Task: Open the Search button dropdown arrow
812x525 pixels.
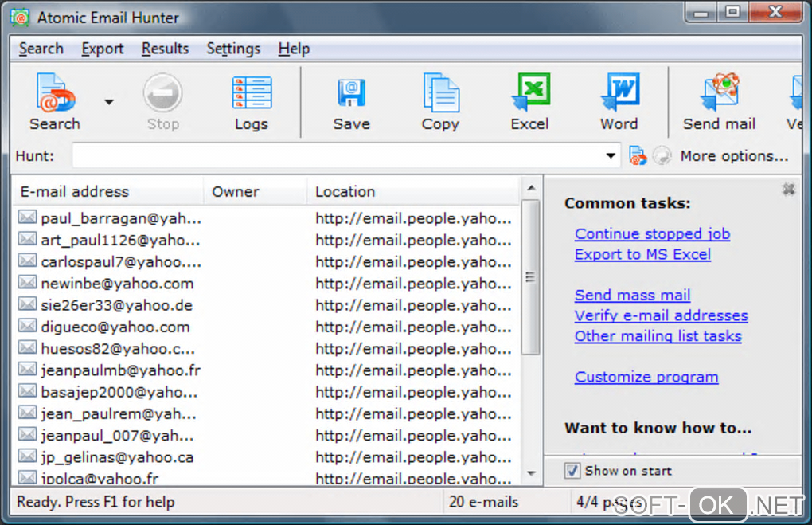Action: coord(109,102)
